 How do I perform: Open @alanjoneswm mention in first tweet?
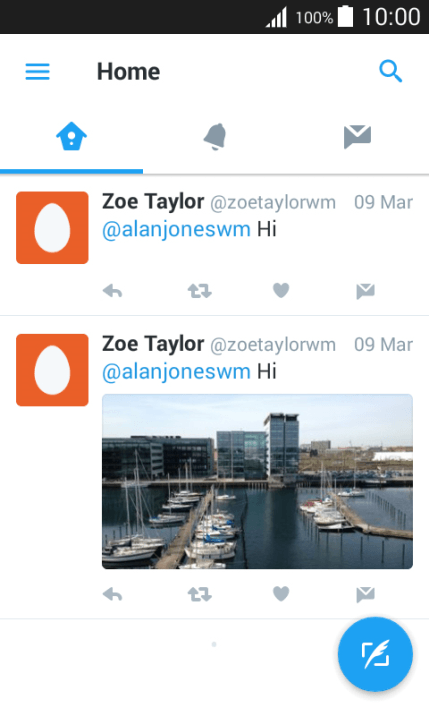pyautogui.click(x=176, y=230)
